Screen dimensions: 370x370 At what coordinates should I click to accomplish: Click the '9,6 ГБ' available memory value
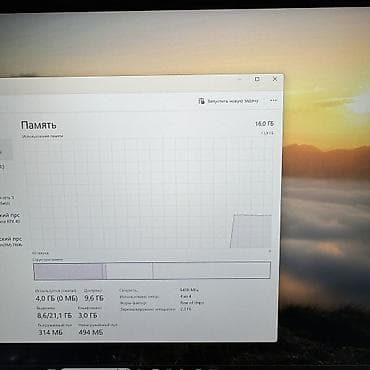pyautogui.click(x=94, y=298)
